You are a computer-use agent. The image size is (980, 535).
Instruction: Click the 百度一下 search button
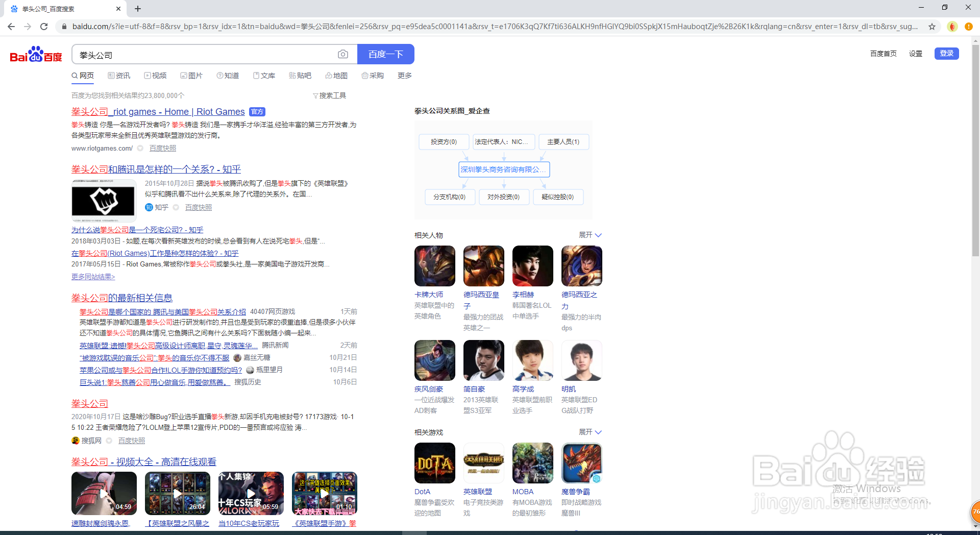click(x=385, y=54)
